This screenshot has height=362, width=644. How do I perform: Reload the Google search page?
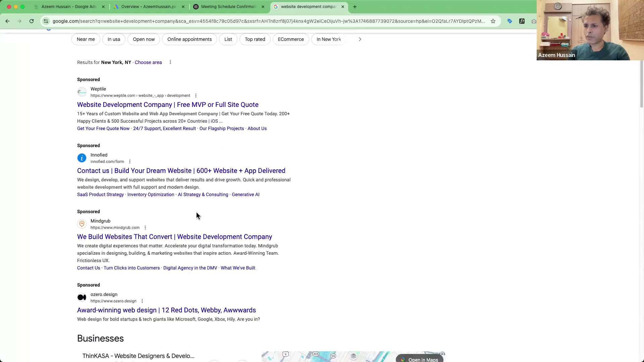tap(32, 21)
